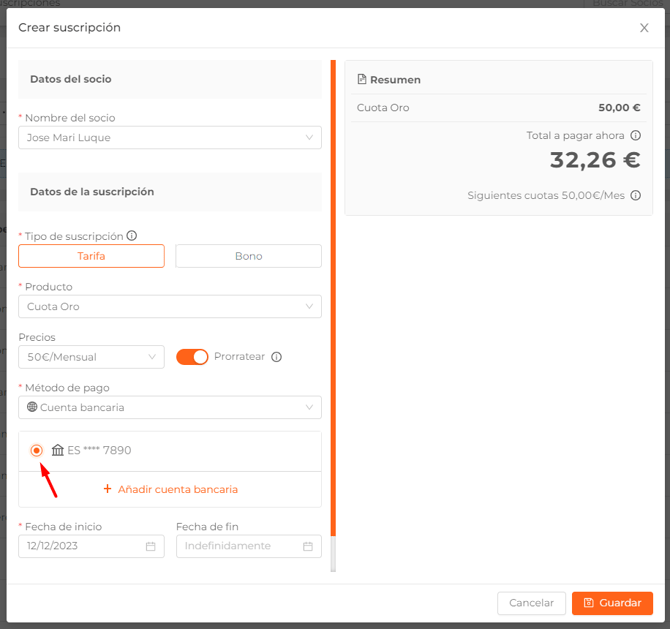Open the Precios 50€/Mensual dropdown

point(91,357)
